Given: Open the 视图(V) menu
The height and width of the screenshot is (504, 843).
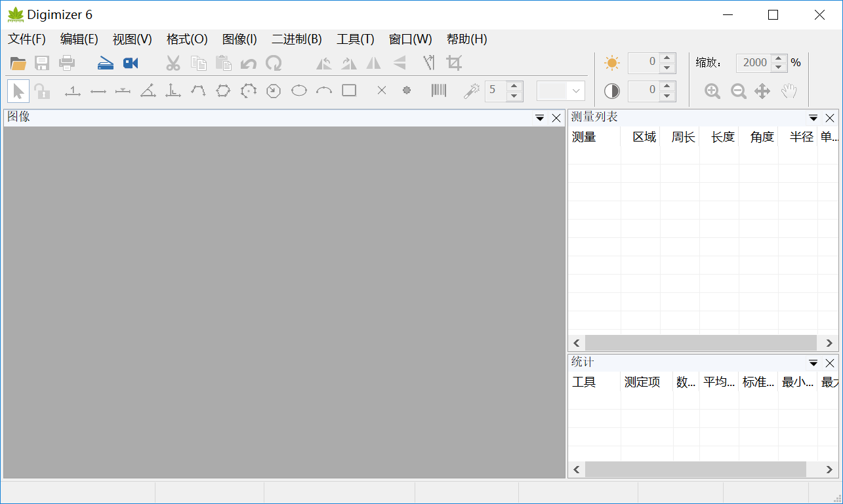Looking at the screenshot, I should coord(132,39).
